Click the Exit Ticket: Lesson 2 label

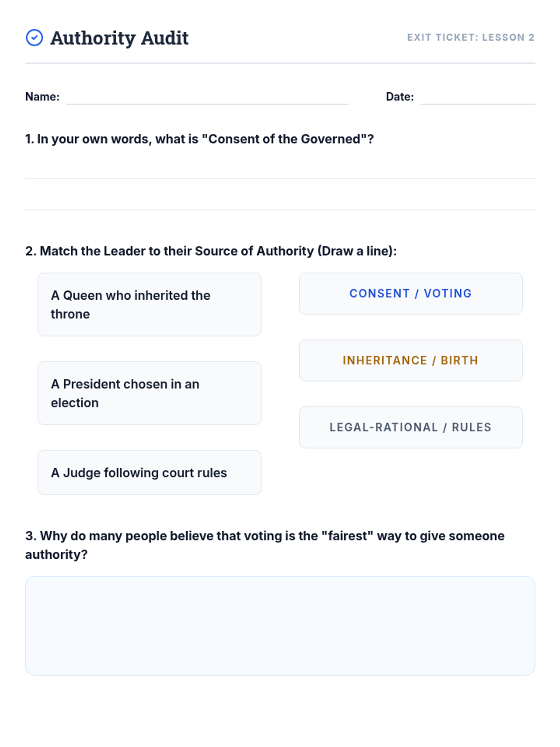(x=470, y=37)
